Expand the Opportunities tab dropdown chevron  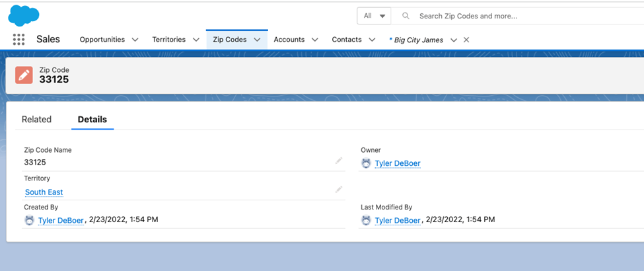click(135, 40)
